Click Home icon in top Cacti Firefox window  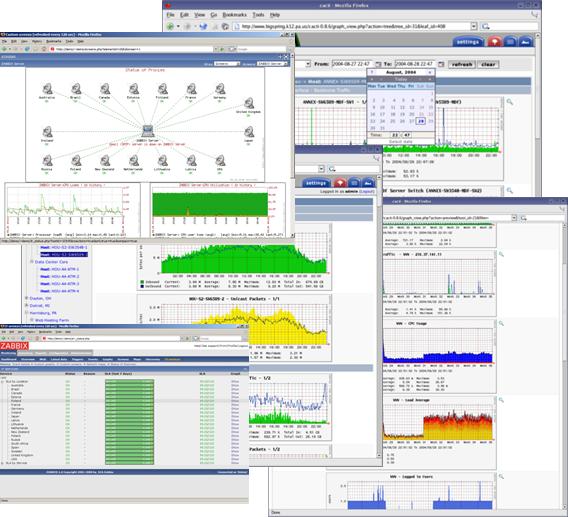[225, 26]
